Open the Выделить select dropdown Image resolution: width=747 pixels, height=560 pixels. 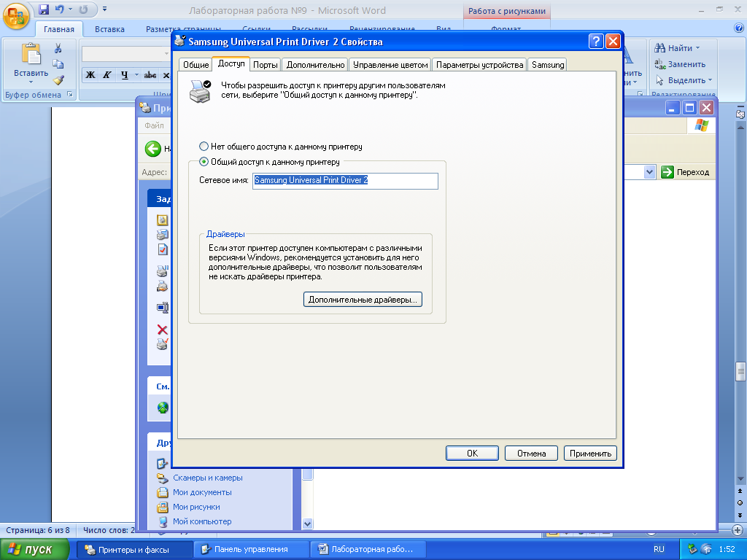point(684,80)
